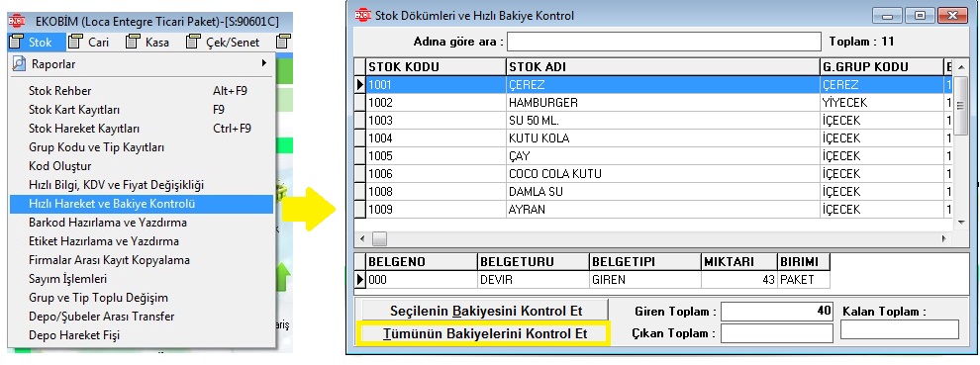Select the ÇEREZ stock name cell
Image resolution: width=980 pixels, height=365 pixels.
point(662,85)
